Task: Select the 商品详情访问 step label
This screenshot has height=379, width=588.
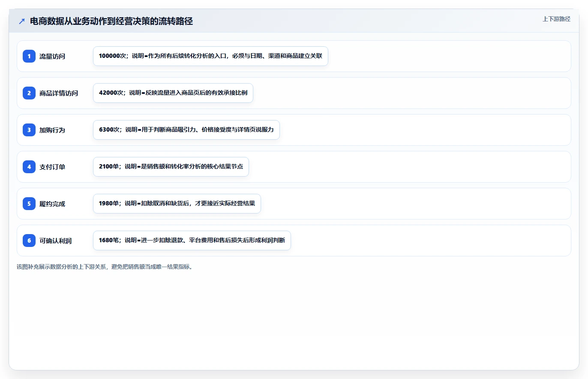Action: coord(59,93)
